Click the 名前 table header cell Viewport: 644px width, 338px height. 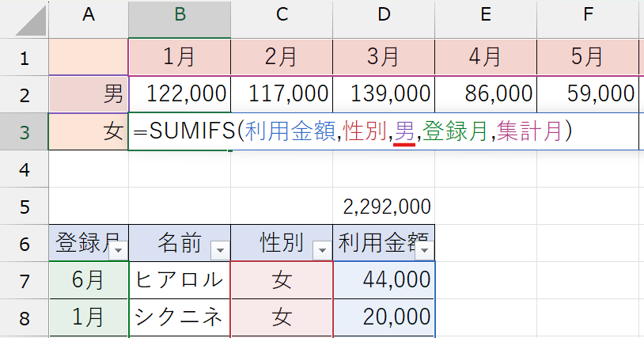(180, 243)
